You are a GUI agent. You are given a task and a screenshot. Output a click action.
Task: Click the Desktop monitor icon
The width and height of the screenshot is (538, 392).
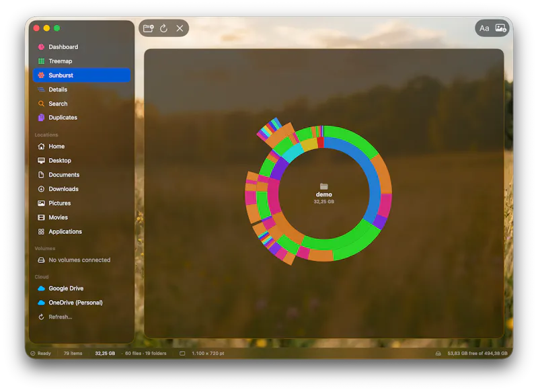pyautogui.click(x=41, y=161)
